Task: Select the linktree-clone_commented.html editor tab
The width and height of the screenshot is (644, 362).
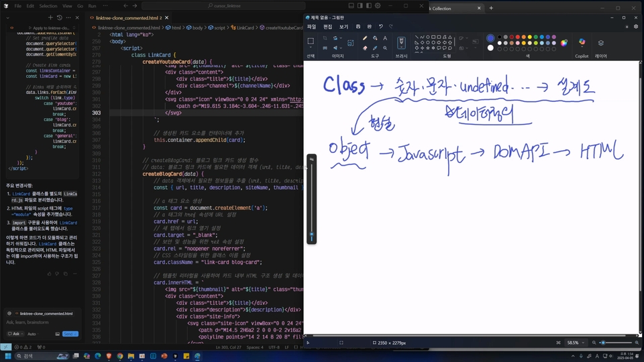Action: [129, 18]
